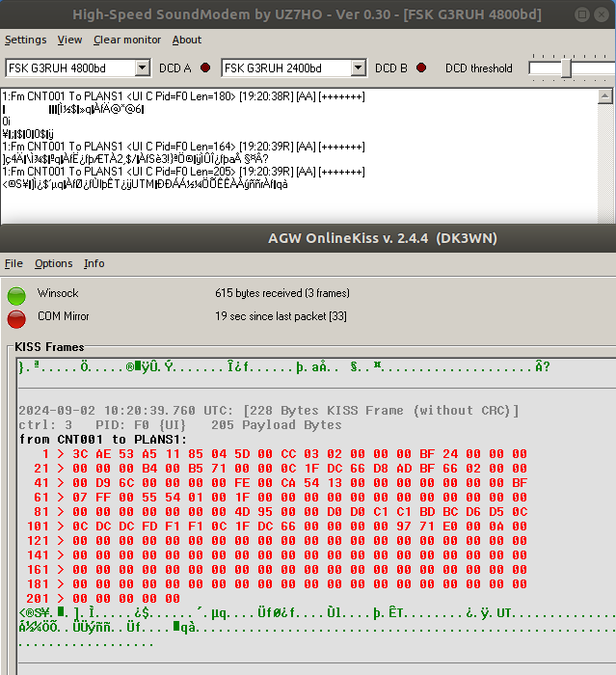
Task: Maximize the SoundModem window
Action: click(x=582, y=14)
